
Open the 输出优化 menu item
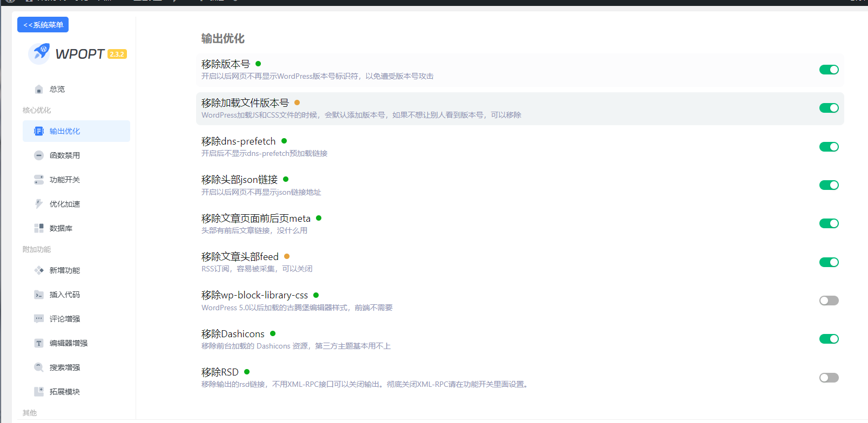(65, 131)
